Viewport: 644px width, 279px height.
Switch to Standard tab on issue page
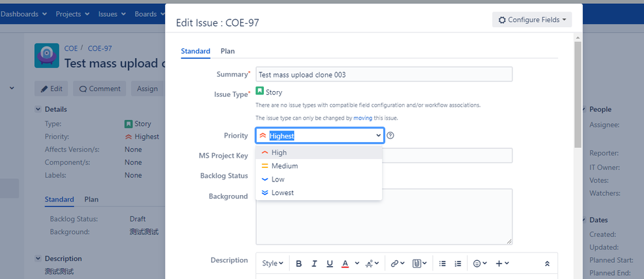tap(59, 200)
